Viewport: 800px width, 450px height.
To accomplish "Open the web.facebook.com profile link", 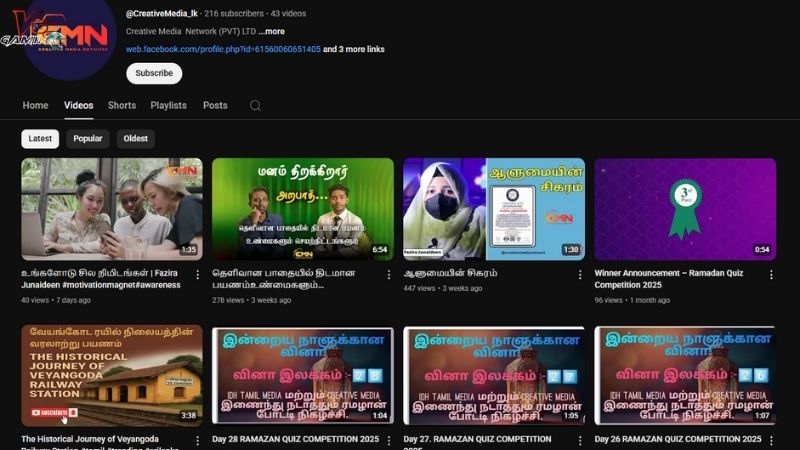I will (x=223, y=49).
